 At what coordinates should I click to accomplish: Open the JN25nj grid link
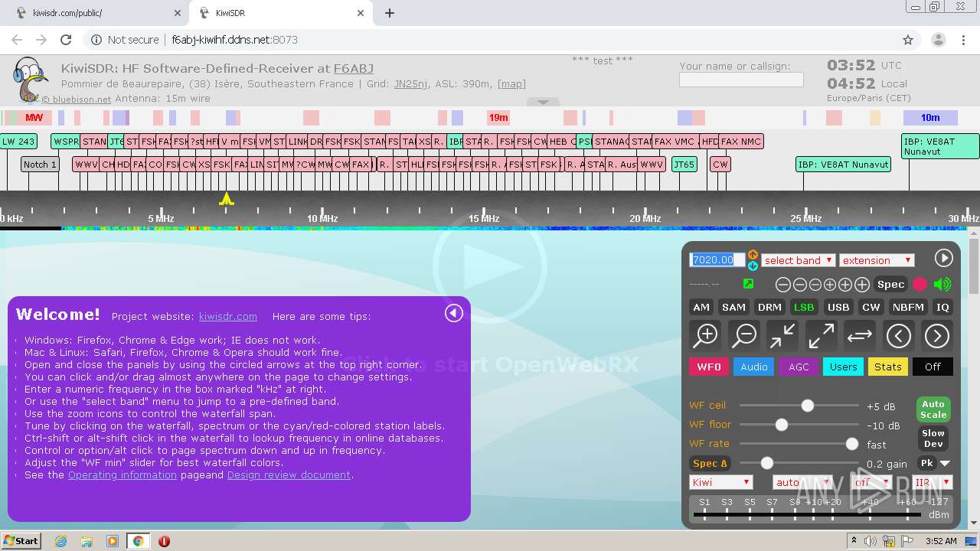coord(411,84)
